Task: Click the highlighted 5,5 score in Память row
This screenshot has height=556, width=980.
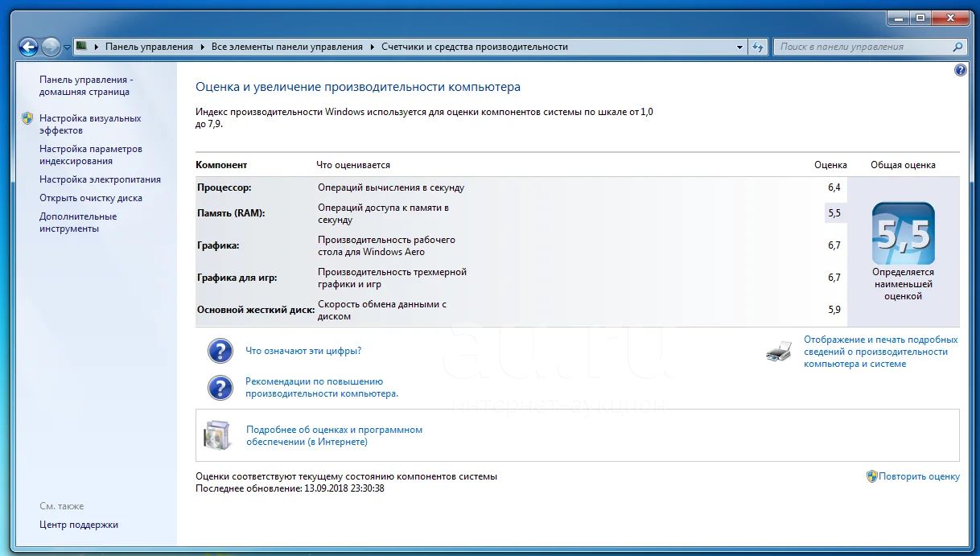Action: click(834, 213)
